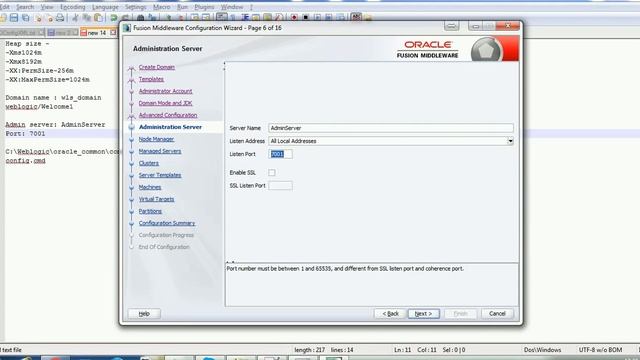Screen dimensions: 640x360
Task: Click the Next button
Action: (424, 313)
